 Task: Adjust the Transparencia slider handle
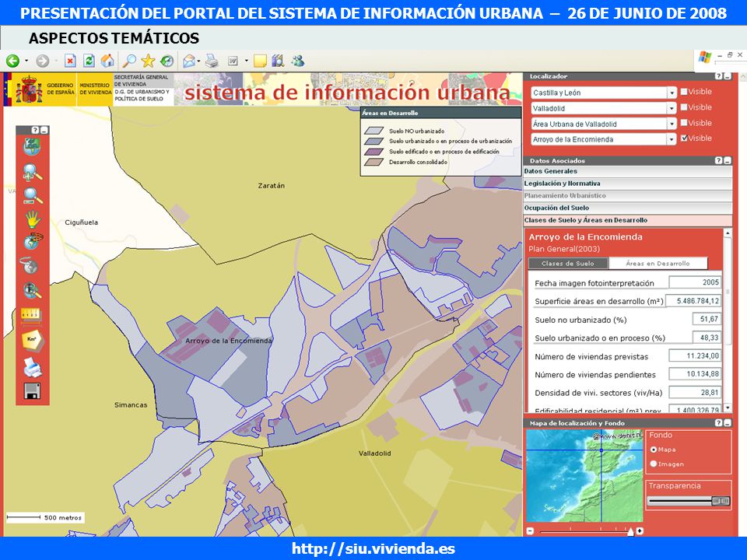721,501
